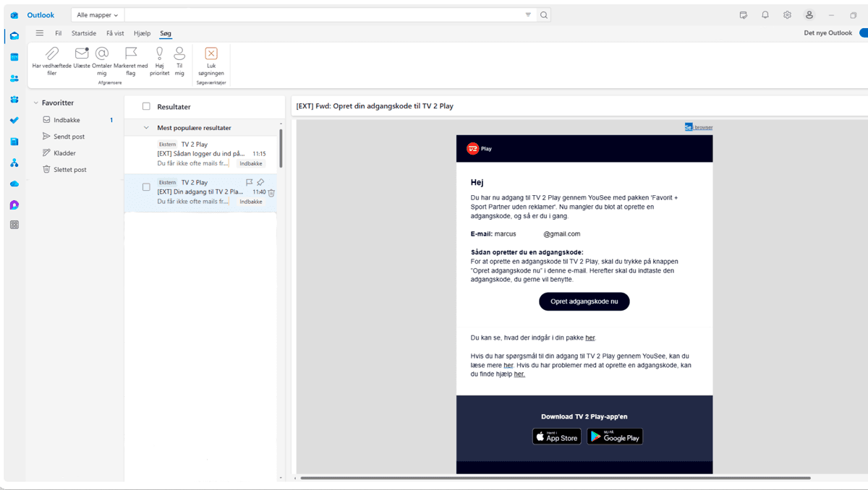Pin the Din adgang til TV 2 email
The image size is (868, 490).
260,182
